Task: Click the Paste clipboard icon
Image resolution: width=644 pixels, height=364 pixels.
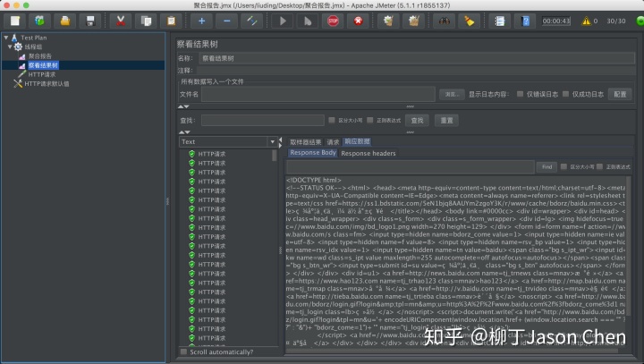Action: coord(171,21)
